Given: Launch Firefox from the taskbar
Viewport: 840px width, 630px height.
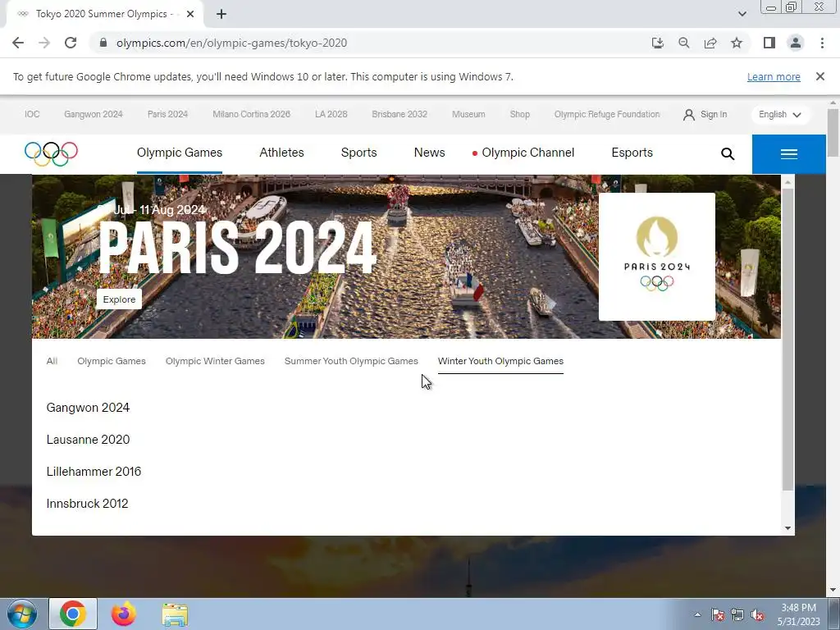Looking at the screenshot, I should 123,614.
